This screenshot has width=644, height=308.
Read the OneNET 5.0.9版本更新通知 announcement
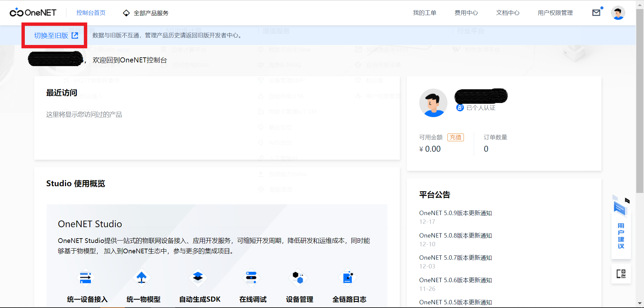coord(455,213)
